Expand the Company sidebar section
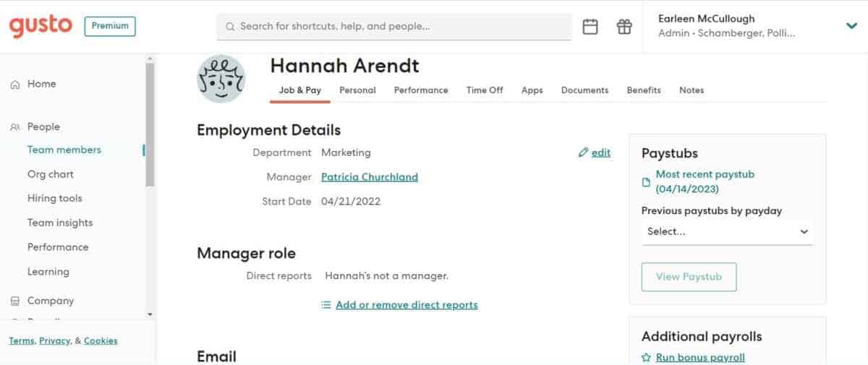 pyautogui.click(x=50, y=301)
